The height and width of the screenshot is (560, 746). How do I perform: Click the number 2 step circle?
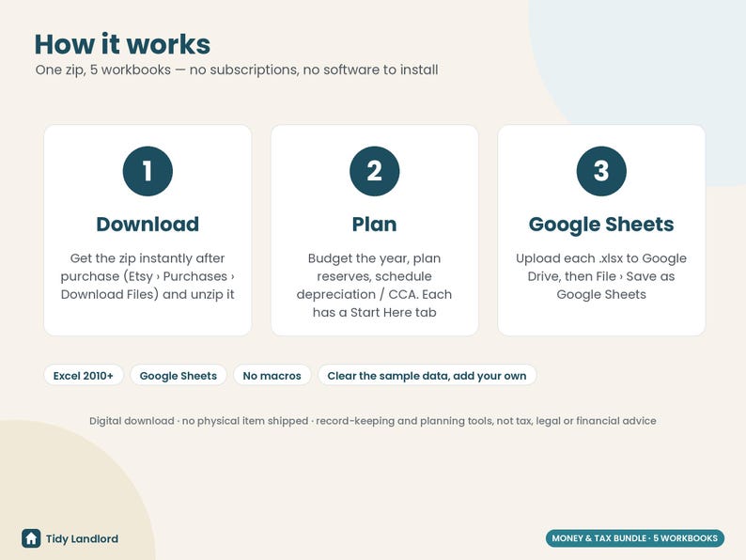tap(375, 171)
